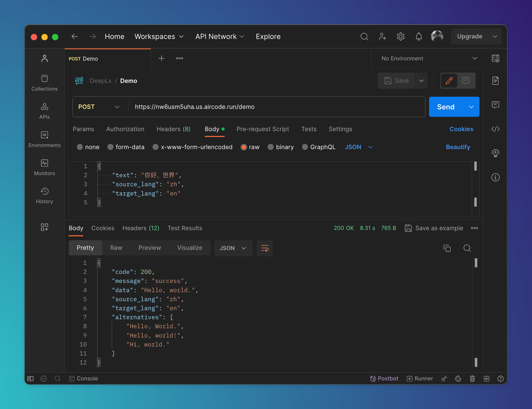Click the request URL input field
This screenshot has width=532, height=409.
tap(276, 107)
